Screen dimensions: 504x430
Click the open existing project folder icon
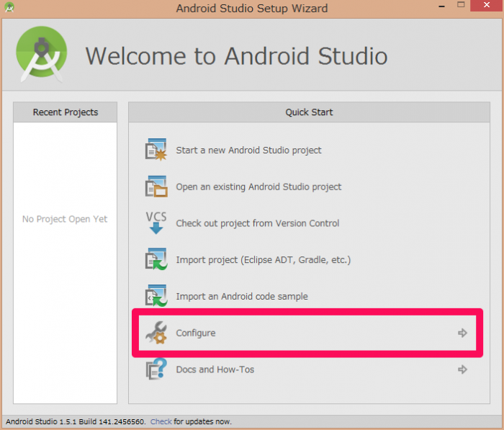[156, 187]
